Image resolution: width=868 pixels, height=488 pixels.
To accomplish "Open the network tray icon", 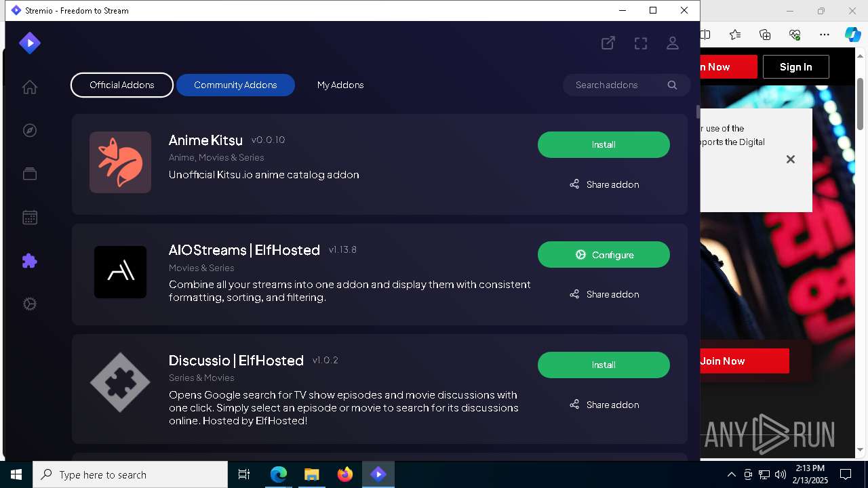I will coord(764,474).
